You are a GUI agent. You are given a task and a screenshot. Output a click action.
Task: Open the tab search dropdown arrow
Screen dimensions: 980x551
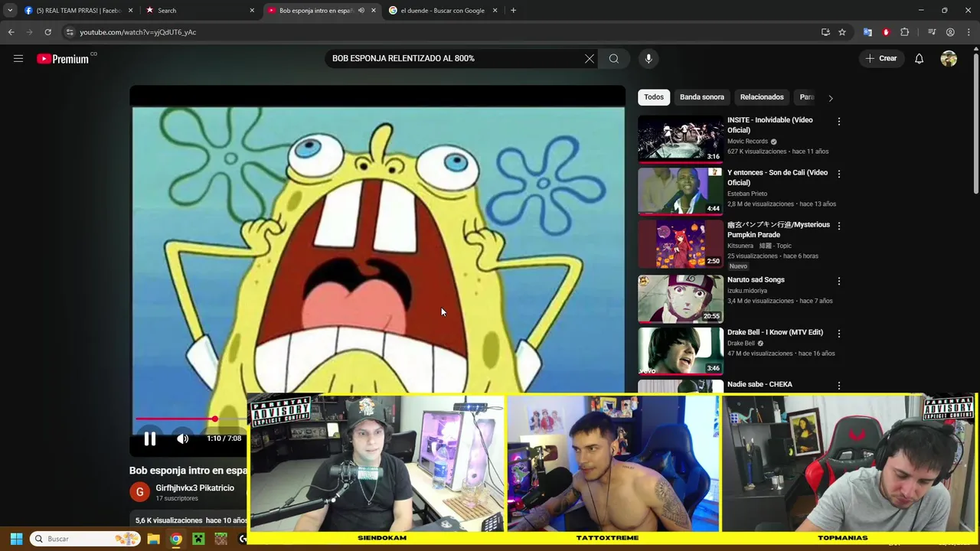coord(10,11)
